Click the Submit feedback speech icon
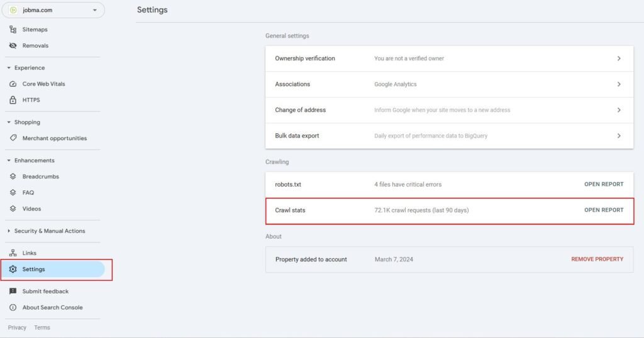This screenshot has height=338, width=644. click(x=13, y=292)
